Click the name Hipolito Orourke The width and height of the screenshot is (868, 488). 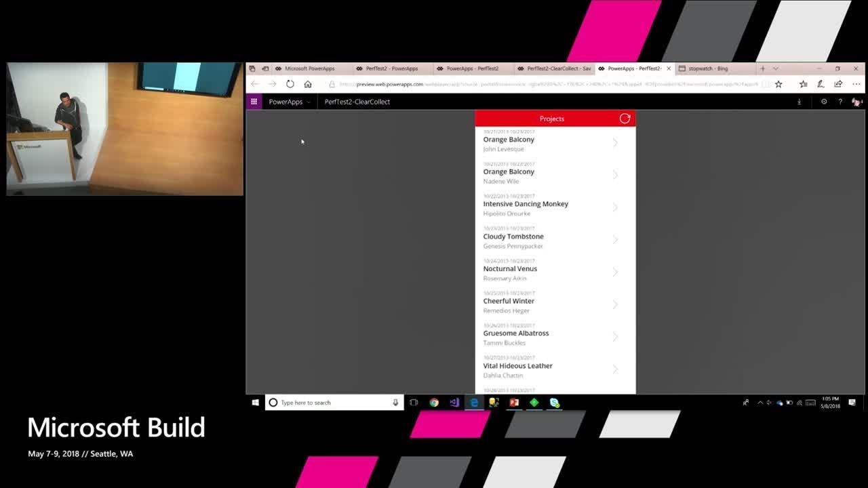(x=507, y=213)
